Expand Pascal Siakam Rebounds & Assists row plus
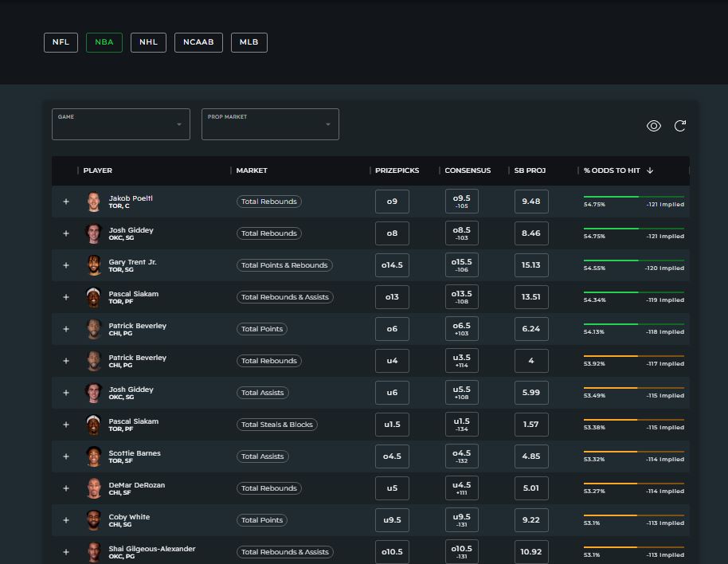728x564 pixels. click(x=66, y=297)
